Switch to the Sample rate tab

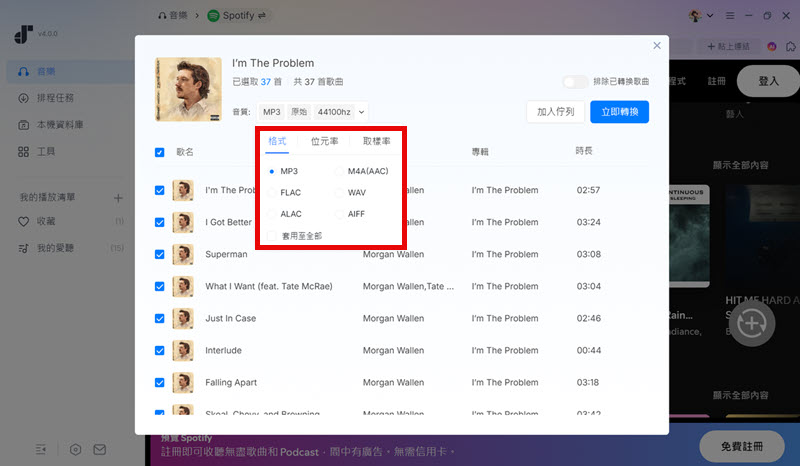click(377, 141)
